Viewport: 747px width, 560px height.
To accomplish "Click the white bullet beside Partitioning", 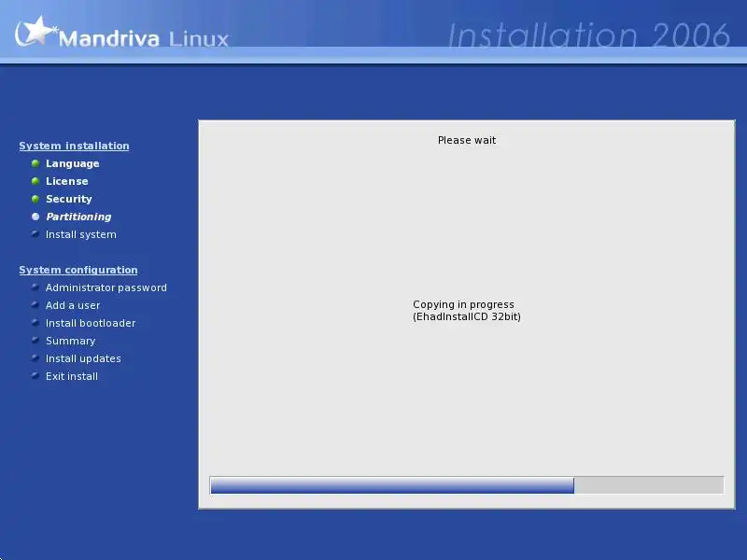I will coord(35,217).
